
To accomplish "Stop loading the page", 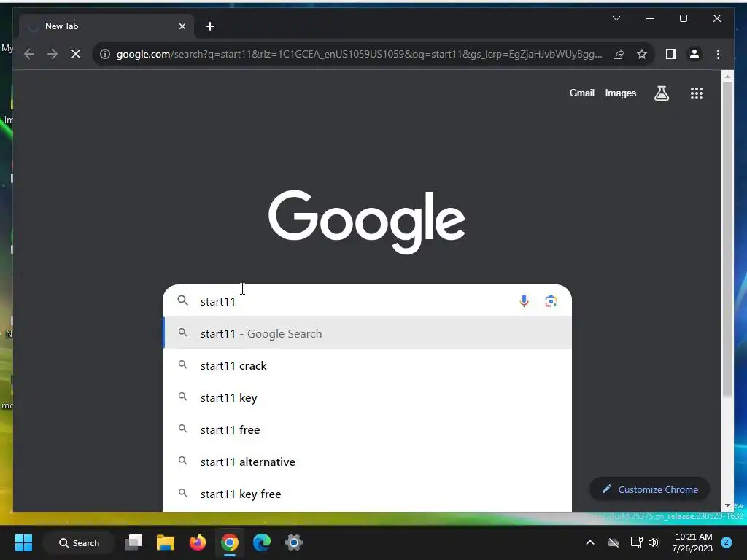I will tap(76, 54).
